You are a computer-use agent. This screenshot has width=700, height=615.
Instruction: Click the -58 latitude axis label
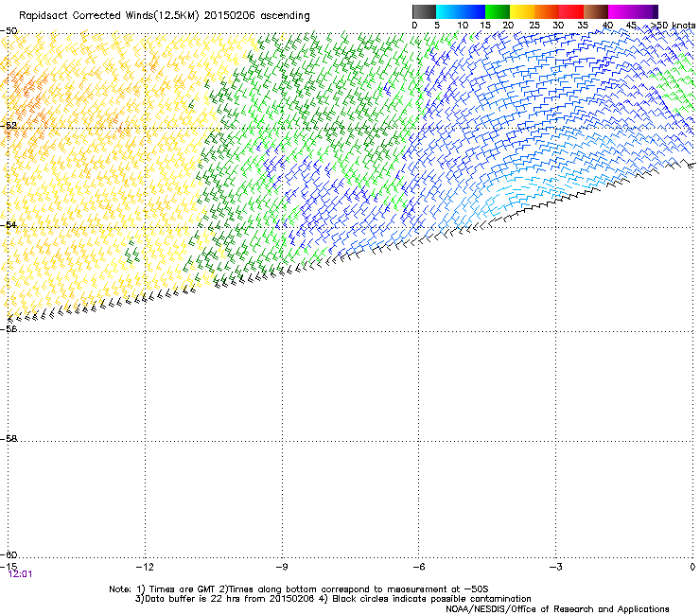click(9, 439)
